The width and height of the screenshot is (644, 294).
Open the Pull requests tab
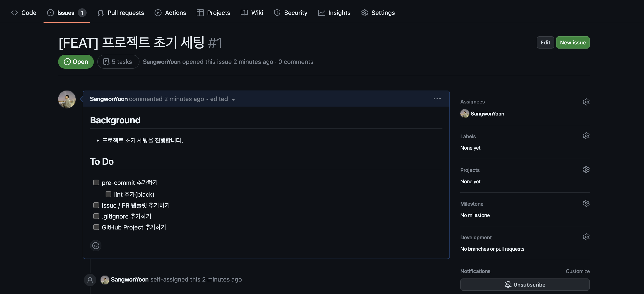tap(120, 12)
